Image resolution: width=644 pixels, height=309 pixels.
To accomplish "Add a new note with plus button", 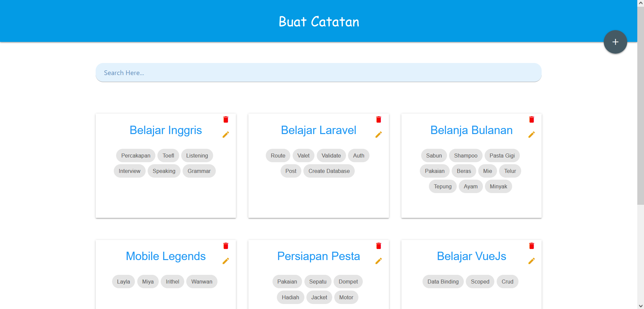I will tap(615, 42).
